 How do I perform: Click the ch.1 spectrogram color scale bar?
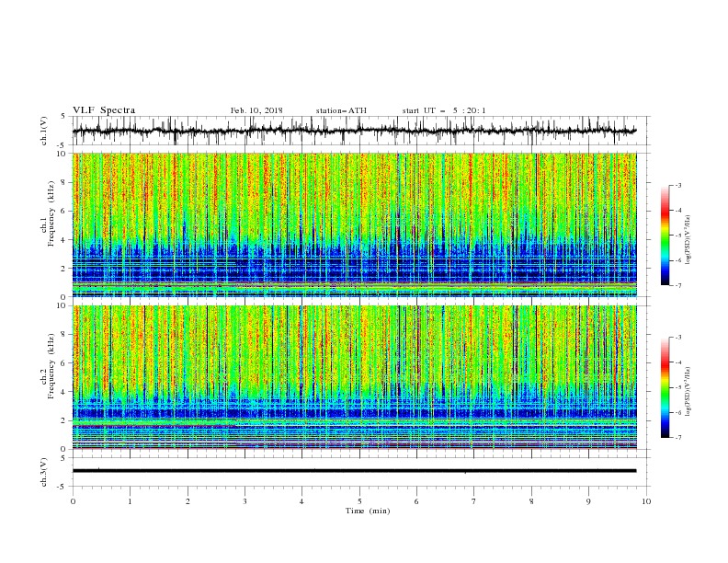(x=665, y=236)
